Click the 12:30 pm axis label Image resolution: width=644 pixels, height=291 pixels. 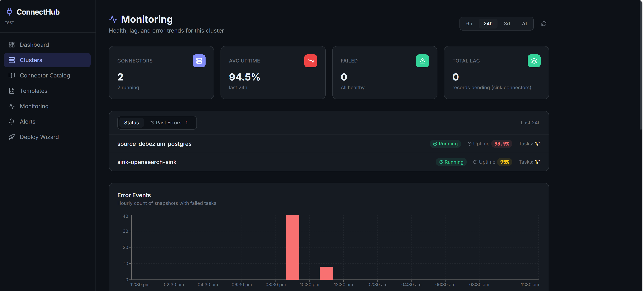point(140,285)
